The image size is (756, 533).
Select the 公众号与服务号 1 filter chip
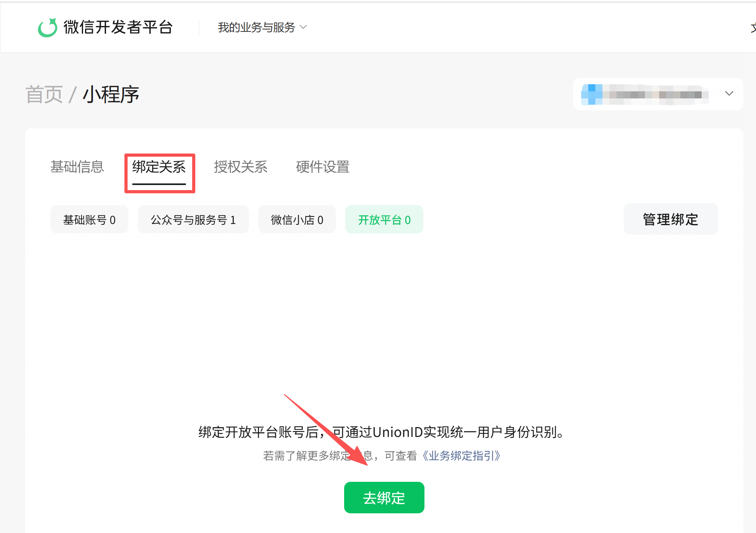tap(193, 220)
